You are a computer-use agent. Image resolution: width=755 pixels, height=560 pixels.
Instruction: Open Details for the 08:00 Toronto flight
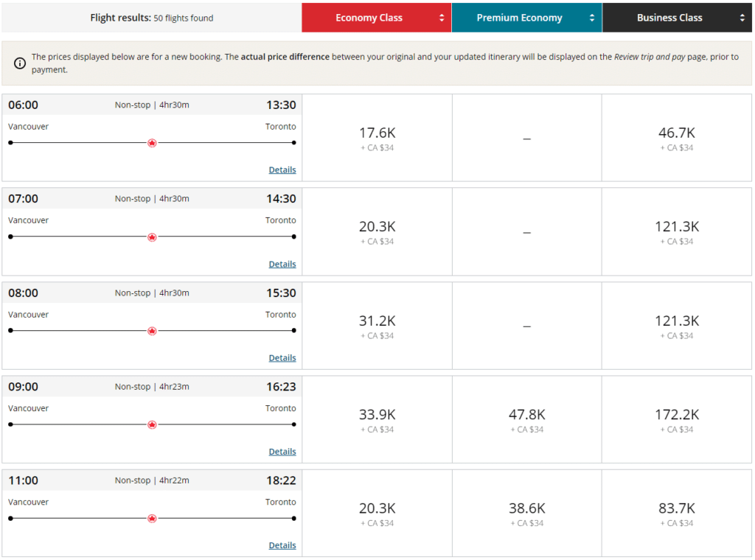[282, 357]
